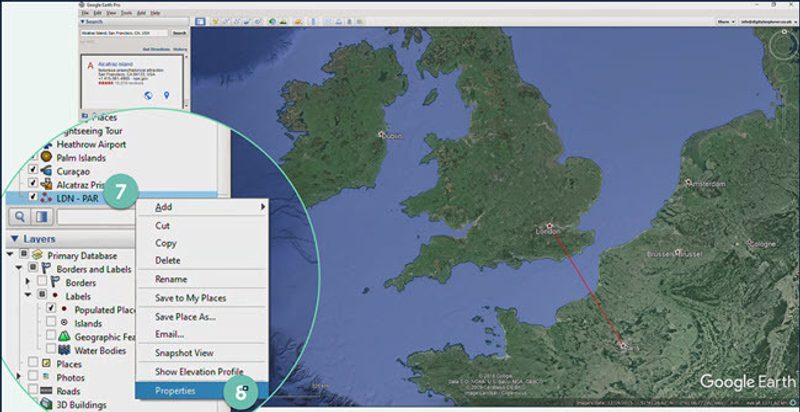Collapse the Search panel header
The height and width of the screenshot is (412, 800).
83,22
